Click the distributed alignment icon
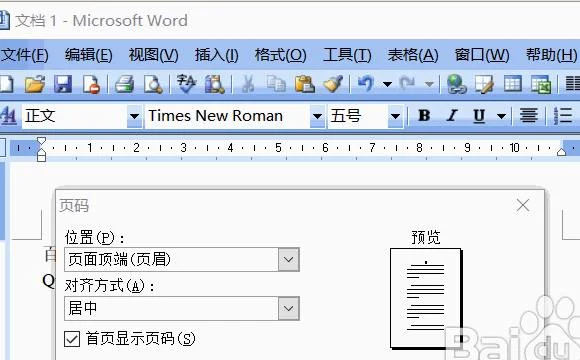The width and height of the screenshot is (580, 360). click(529, 116)
